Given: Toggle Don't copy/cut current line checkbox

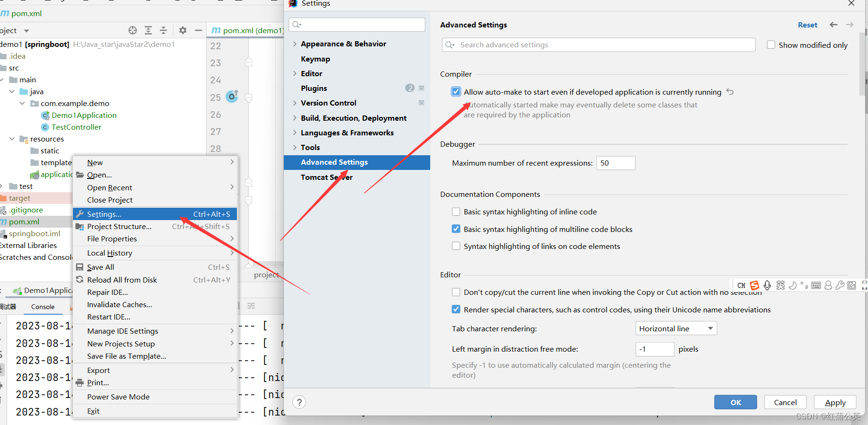Looking at the screenshot, I should coord(456,292).
